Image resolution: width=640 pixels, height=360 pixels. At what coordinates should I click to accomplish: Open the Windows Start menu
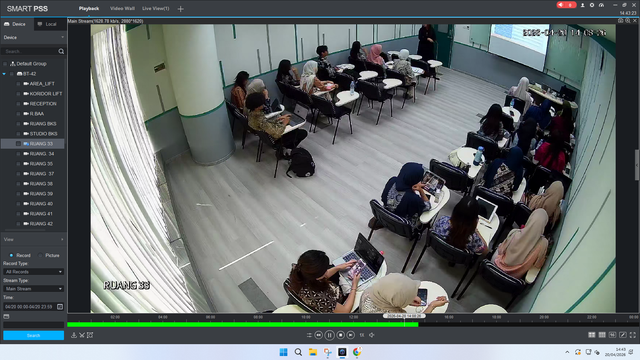[283, 352]
